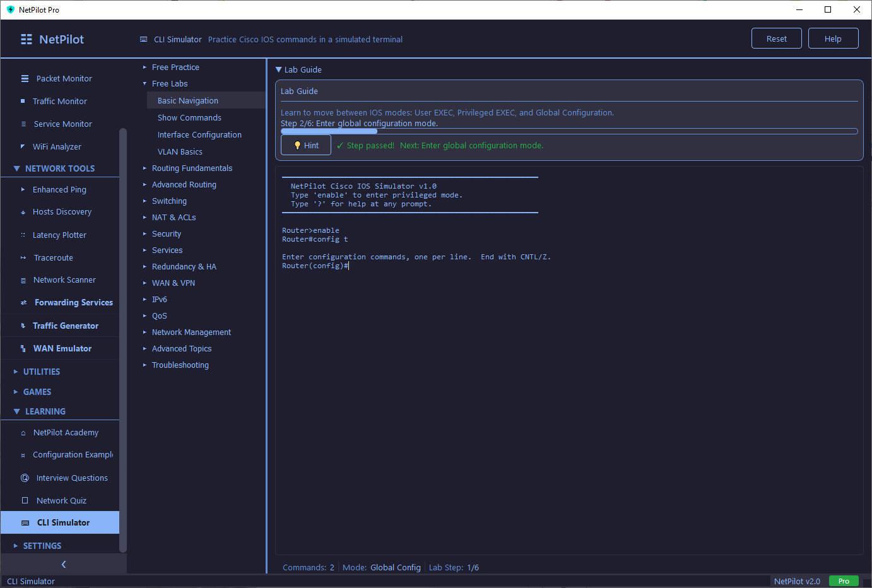Open NetPilot Academy from the sidebar
The height and width of the screenshot is (588, 872).
(66, 432)
